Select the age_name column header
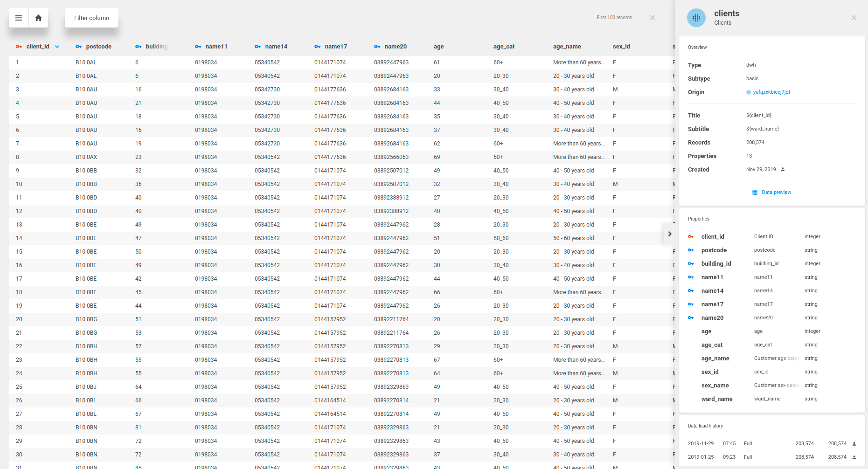 (x=567, y=47)
